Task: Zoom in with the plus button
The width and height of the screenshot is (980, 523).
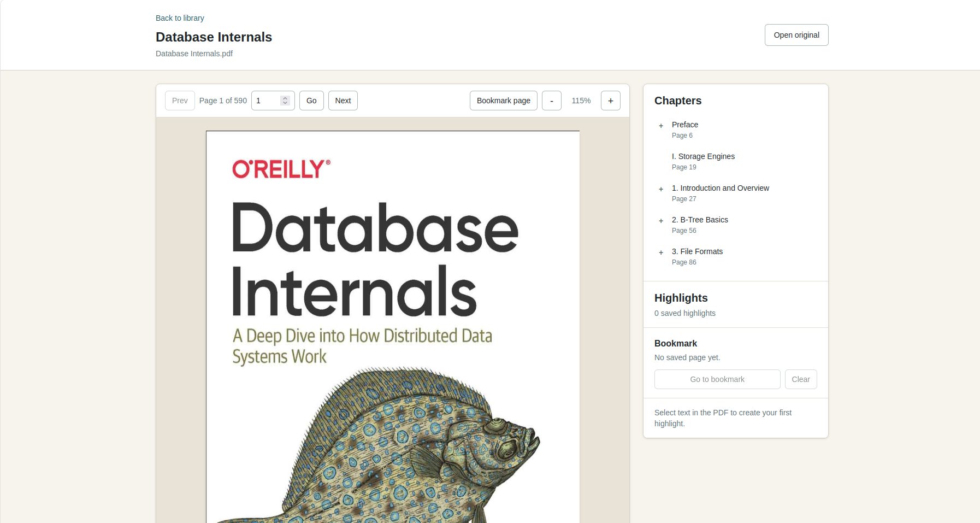Action: (x=611, y=101)
